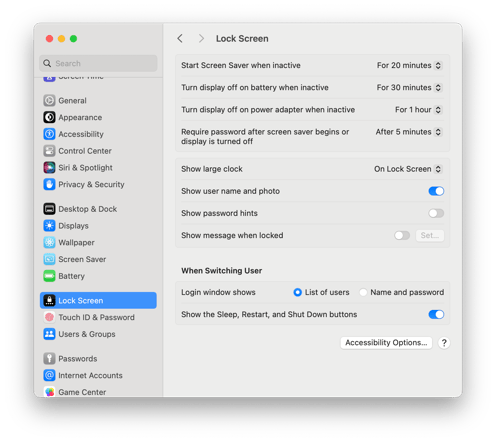Disable Show user name and photo
496x442 pixels.
pos(436,191)
